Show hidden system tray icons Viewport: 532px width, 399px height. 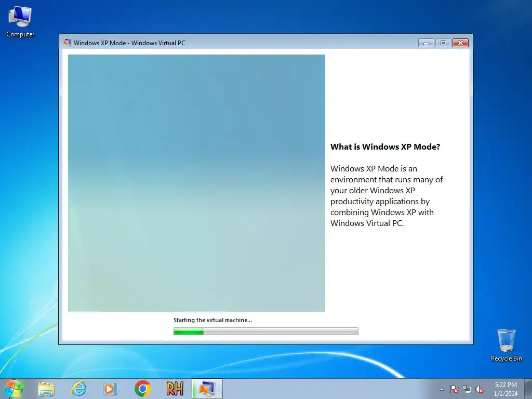[442, 389]
